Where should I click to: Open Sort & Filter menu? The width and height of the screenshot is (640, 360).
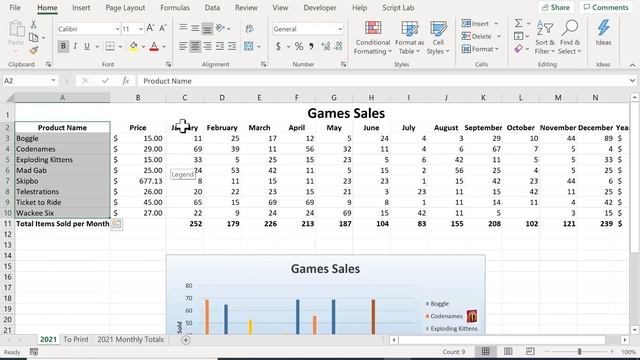(x=544, y=37)
